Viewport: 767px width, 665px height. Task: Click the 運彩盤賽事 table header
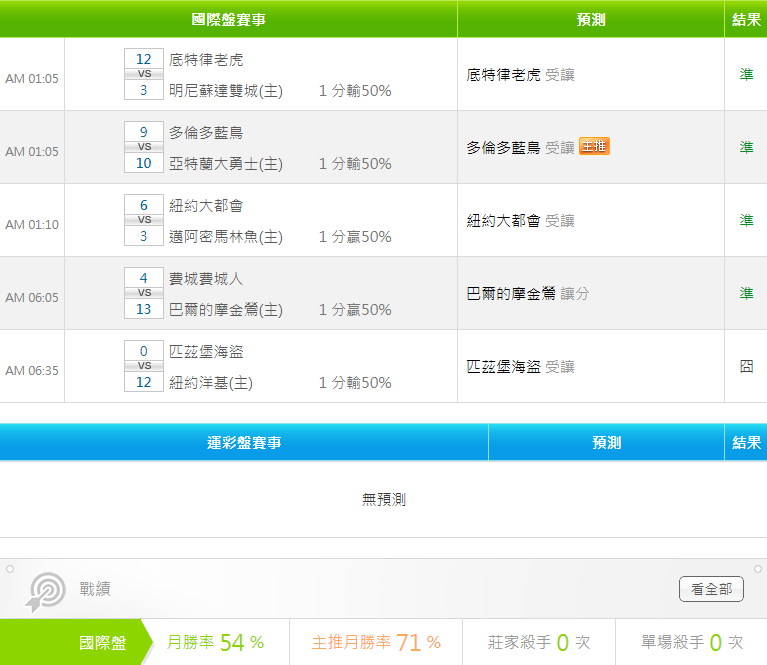click(x=244, y=442)
